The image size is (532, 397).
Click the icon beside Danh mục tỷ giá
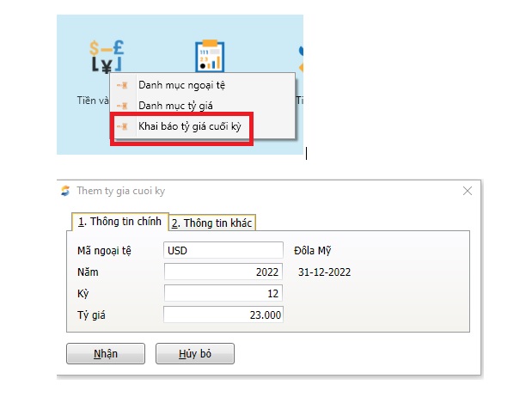[x=123, y=105]
